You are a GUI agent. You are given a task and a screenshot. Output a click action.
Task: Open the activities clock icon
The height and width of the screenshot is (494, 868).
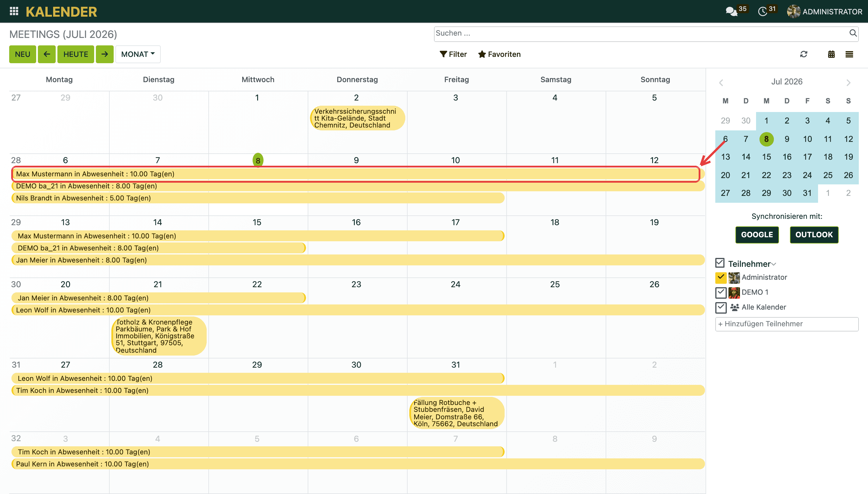(x=763, y=11)
